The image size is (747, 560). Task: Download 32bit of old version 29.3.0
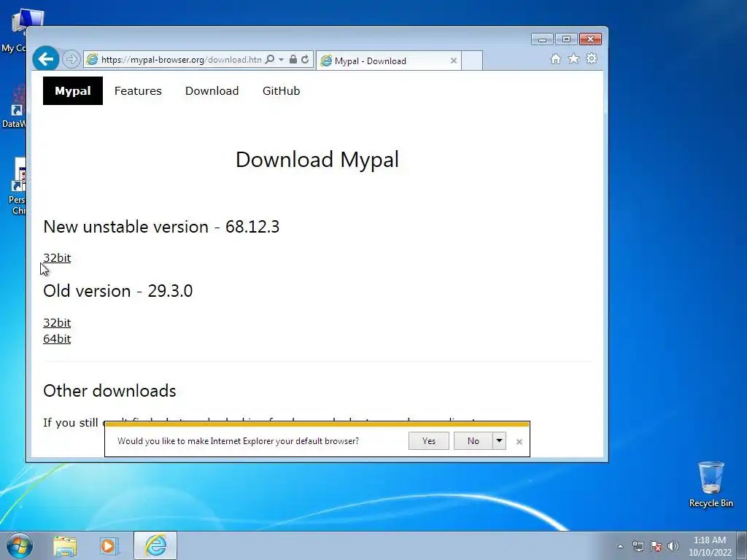click(x=57, y=322)
